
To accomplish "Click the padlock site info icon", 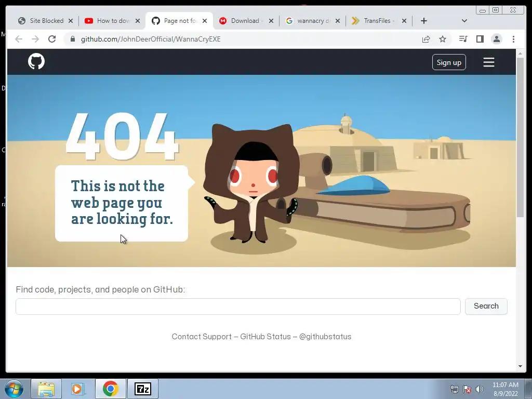I will click(72, 39).
